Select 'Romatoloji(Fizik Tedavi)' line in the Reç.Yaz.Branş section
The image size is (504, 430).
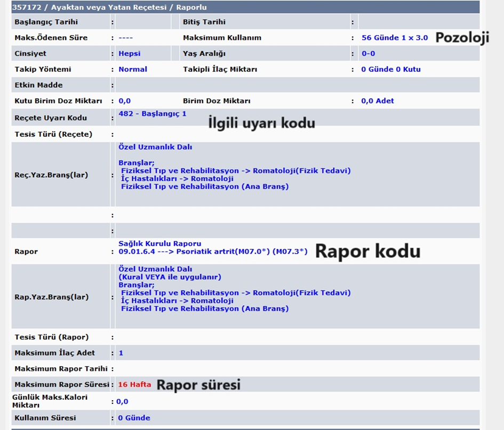point(236,171)
